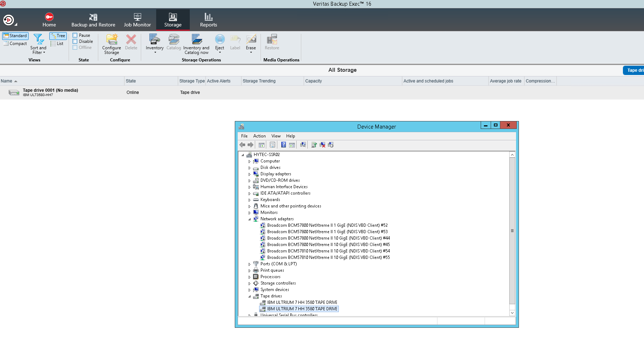Toggle action pane icon in Device Manager
This screenshot has height=351, width=644.
pyautogui.click(x=292, y=145)
